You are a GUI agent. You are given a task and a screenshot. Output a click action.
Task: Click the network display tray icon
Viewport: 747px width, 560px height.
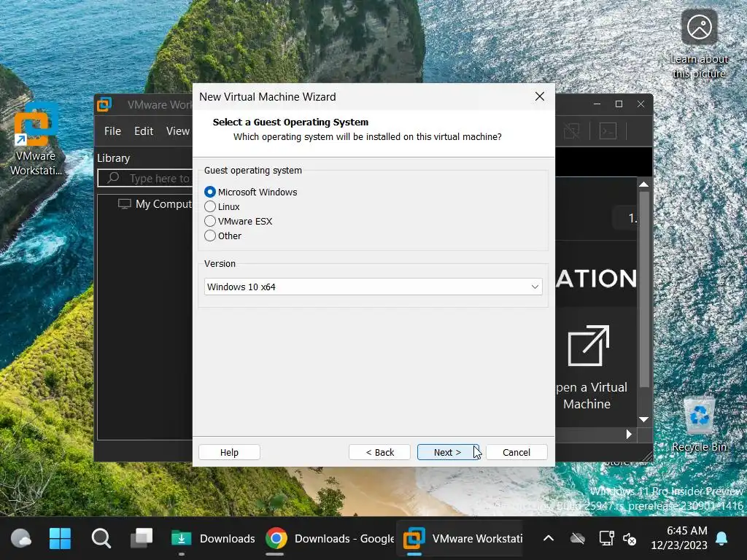[606, 539]
